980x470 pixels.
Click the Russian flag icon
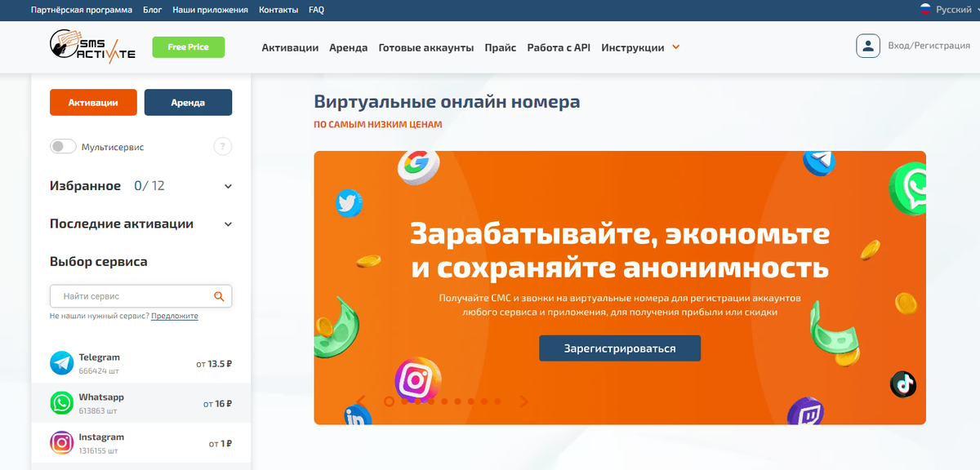[x=926, y=10]
